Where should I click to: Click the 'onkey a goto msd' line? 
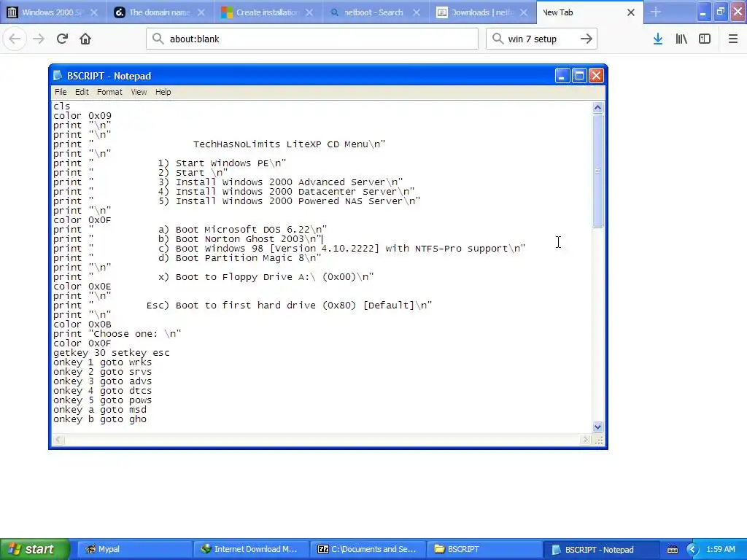pyautogui.click(x=99, y=410)
